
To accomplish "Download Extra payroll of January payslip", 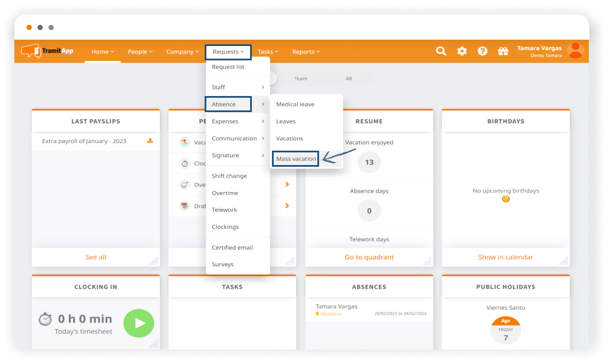I will click(x=150, y=141).
